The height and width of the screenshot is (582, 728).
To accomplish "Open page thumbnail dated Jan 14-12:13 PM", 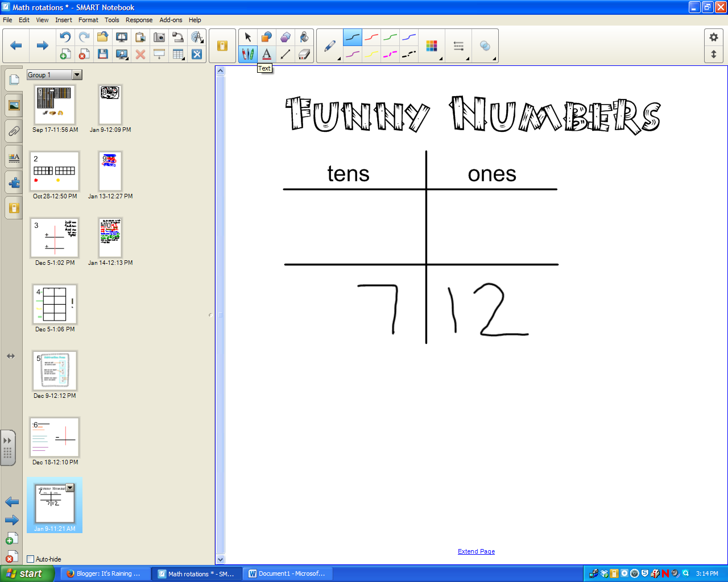I will 110,238.
